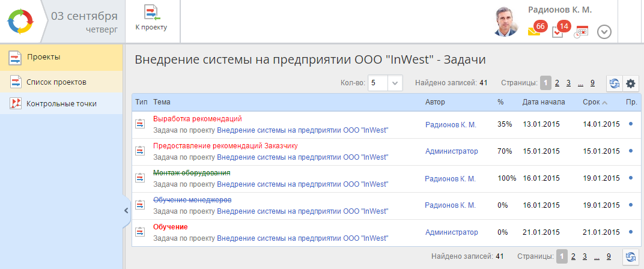This screenshot has height=269, width=644.
Task: Click the colorful circular app logo
Action: pyautogui.click(x=22, y=22)
